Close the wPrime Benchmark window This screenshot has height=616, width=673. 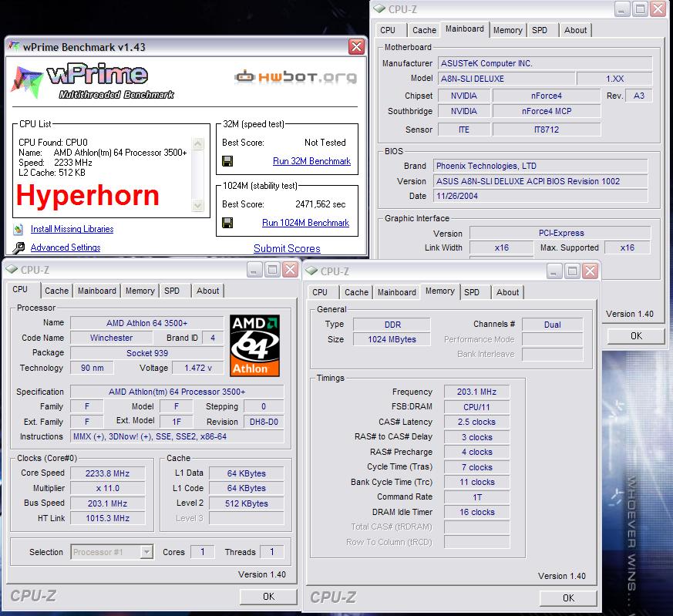[356, 46]
